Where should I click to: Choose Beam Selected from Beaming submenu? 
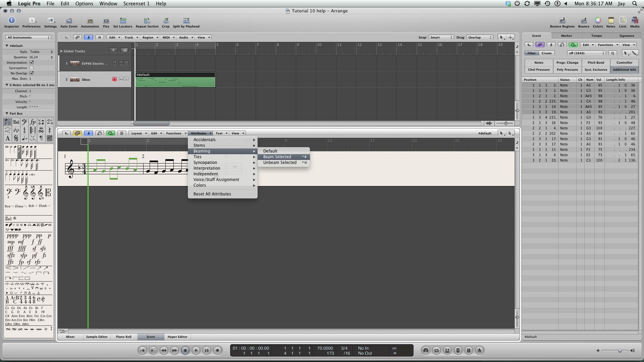click(x=284, y=157)
